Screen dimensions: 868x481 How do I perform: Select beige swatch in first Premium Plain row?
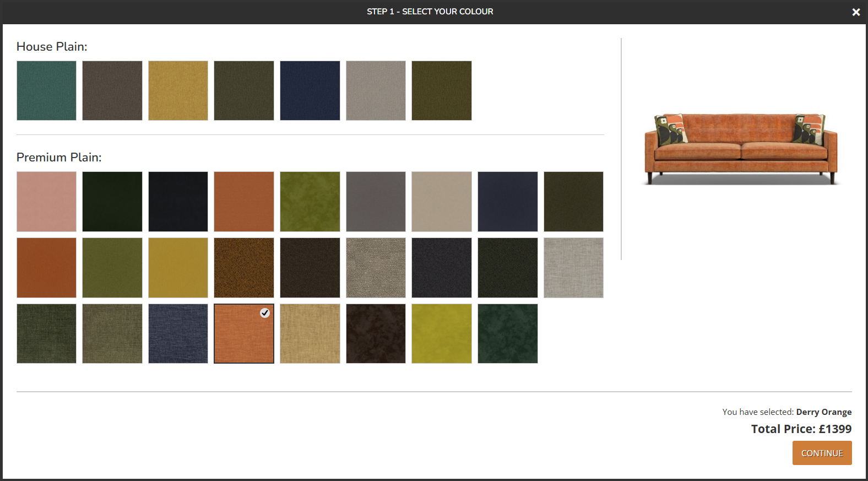441,201
